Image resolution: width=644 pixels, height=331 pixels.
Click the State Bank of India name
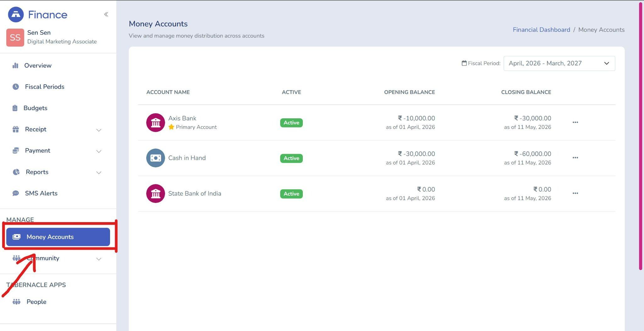click(195, 194)
